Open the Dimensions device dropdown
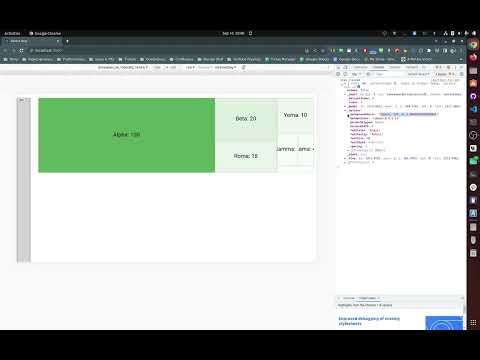This screenshot has width=480, height=360. point(122,67)
